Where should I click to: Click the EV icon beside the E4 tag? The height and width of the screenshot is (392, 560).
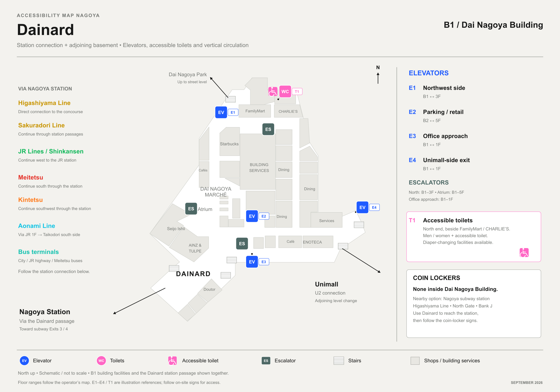click(x=362, y=207)
